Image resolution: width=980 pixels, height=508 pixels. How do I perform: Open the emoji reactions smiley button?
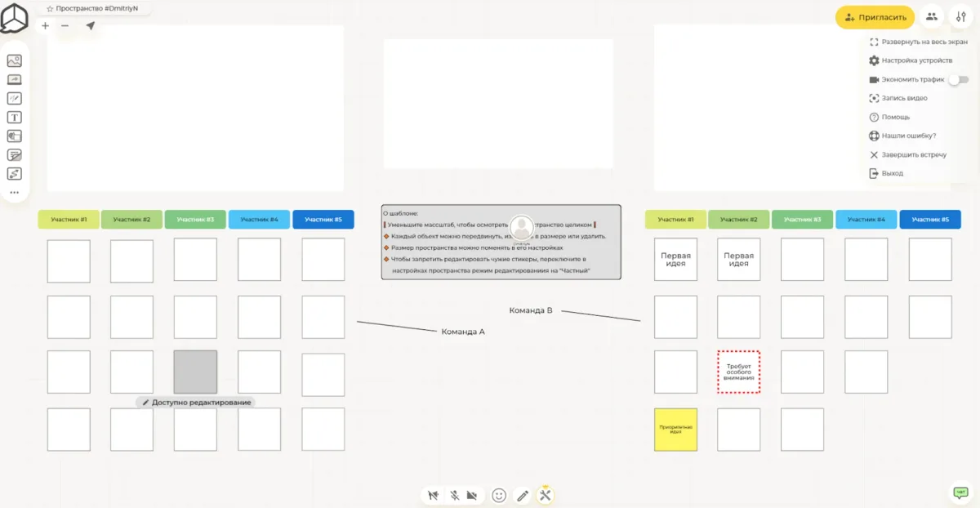click(499, 495)
